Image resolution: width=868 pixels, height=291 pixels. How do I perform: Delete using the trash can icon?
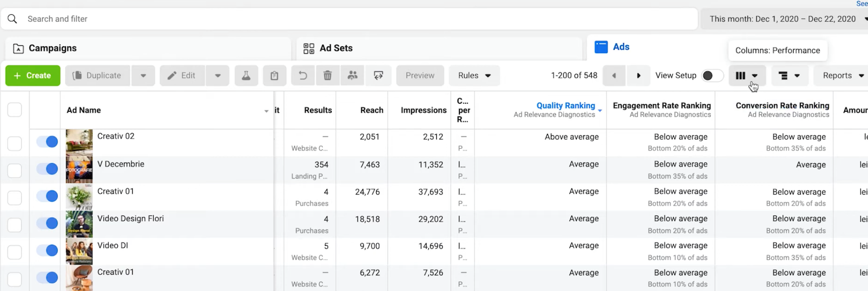[x=327, y=75]
